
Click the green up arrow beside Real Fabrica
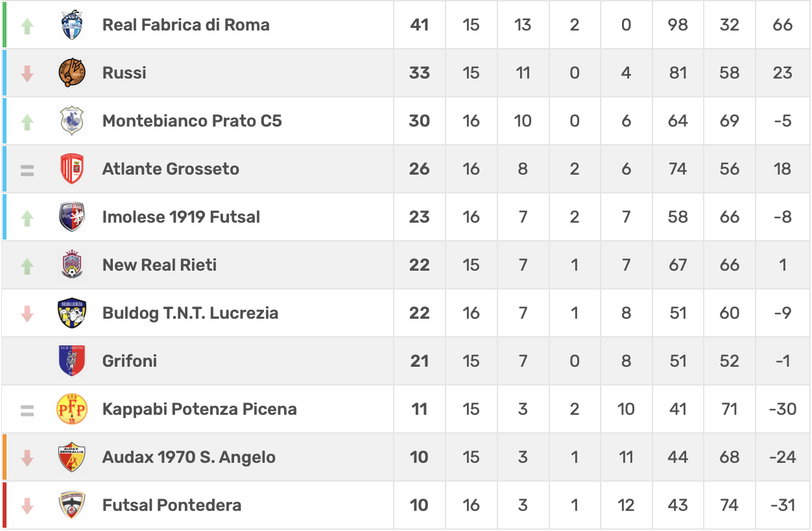pos(27,25)
